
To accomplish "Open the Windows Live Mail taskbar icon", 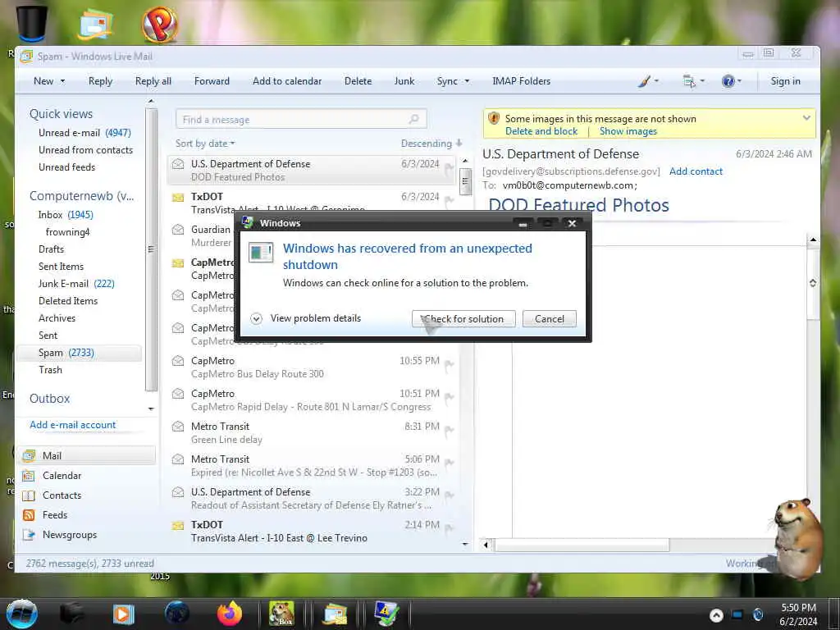I will point(335,614).
